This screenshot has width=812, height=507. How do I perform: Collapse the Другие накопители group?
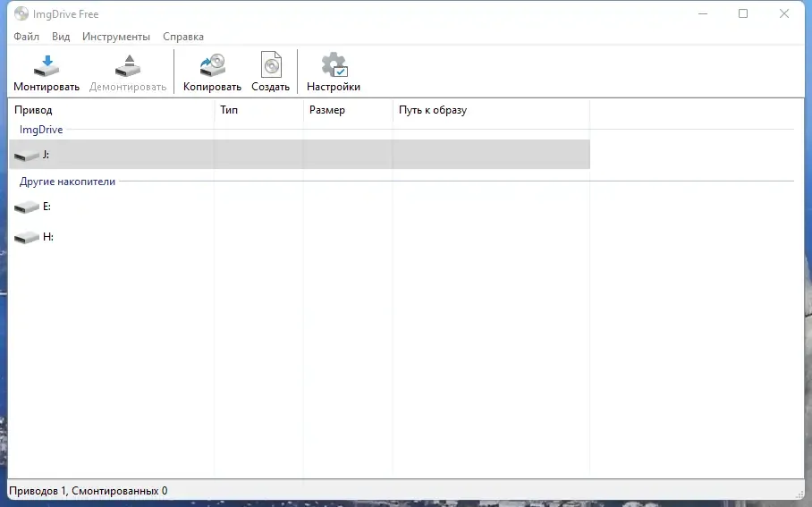click(67, 182)
